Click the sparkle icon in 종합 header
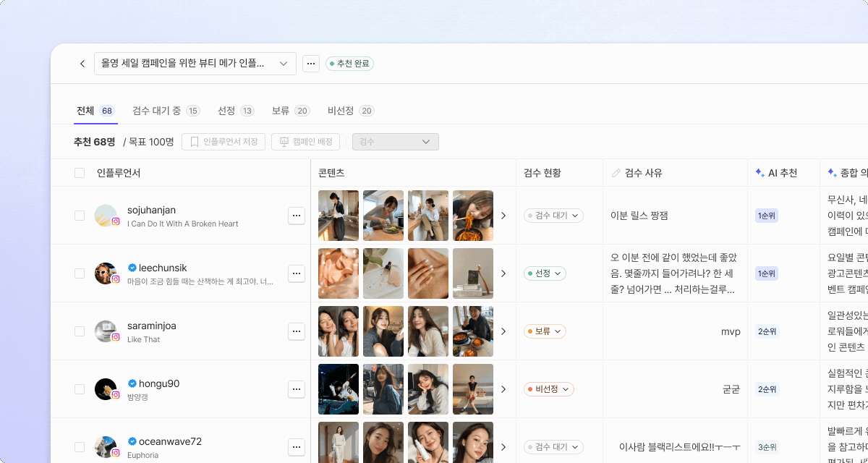 tap(832, 173)
